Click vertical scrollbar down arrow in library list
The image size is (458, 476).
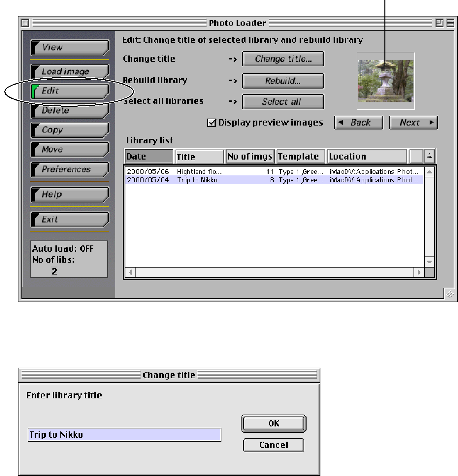[x=429, y=262]
